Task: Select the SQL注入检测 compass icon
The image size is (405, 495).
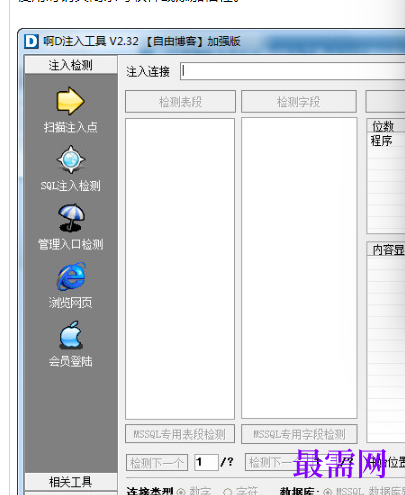Action: (x=71, y=159)
